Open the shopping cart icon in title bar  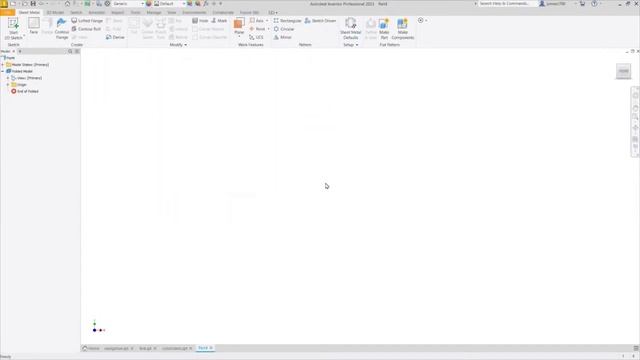[582, 4]
